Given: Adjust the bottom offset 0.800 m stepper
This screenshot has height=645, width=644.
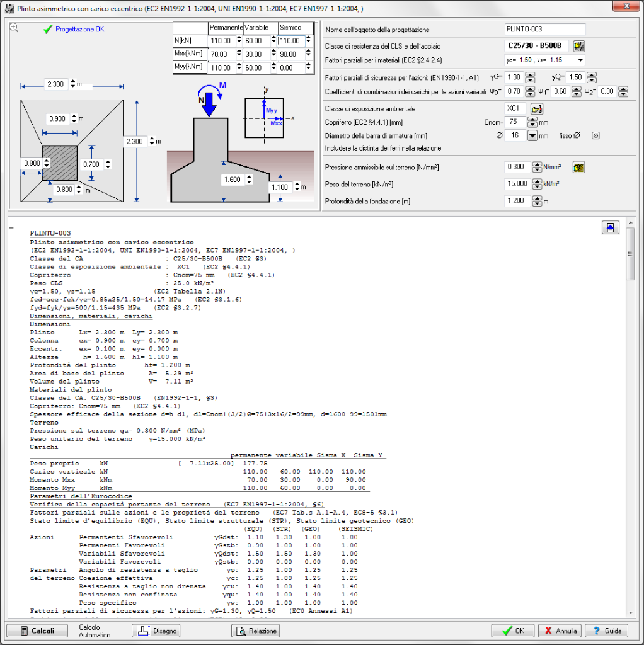Looking at the screenshot, I should tap(79, 190).
